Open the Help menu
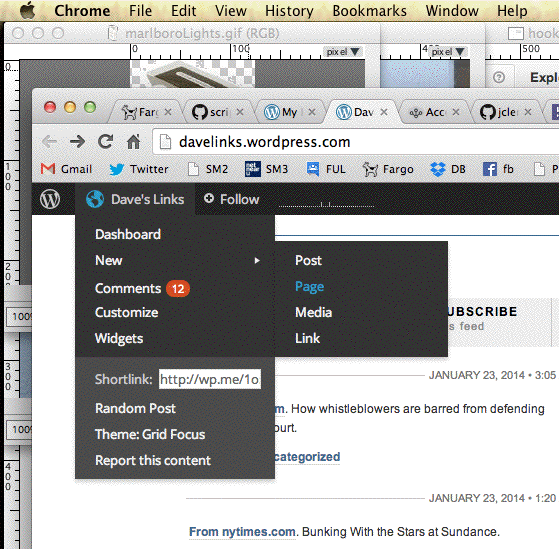This screenshot has width=559, height=549. point(512,11)
